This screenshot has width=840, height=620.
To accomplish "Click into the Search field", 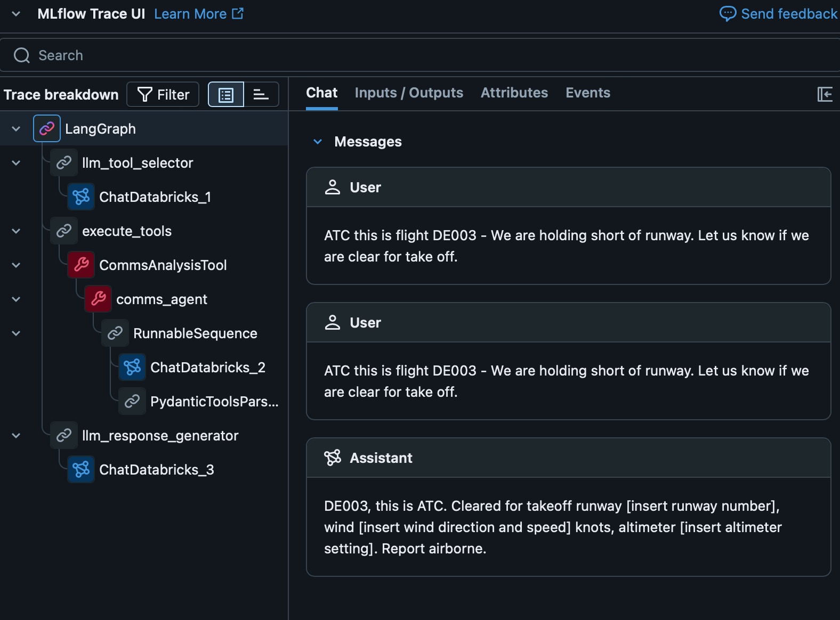I will click(373, 55).
